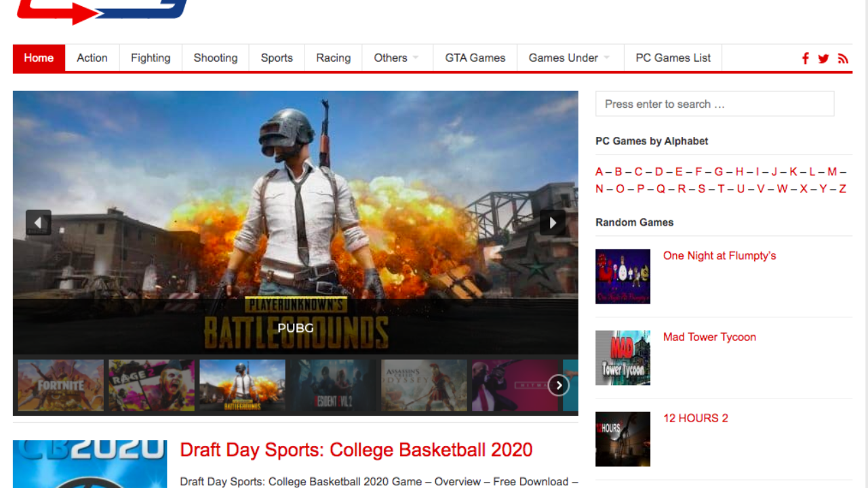
Task: Browse games starting with letter X
Action: click(804, 189)
